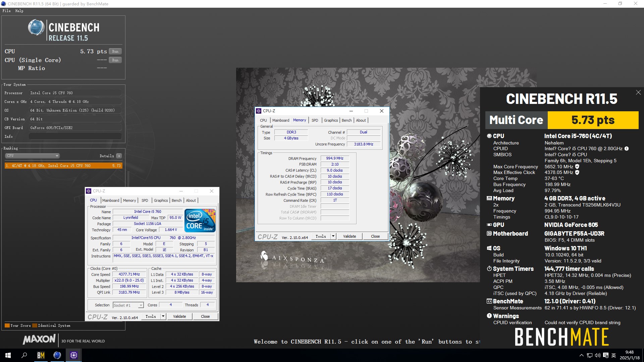Click Your Score orange legend swatch
644x362 pixels.
coord(7,325)
